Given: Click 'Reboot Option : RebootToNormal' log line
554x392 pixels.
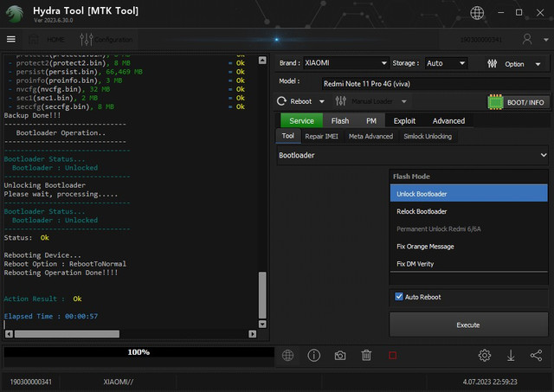Looking at the screenshot, I should pos(65,264).
